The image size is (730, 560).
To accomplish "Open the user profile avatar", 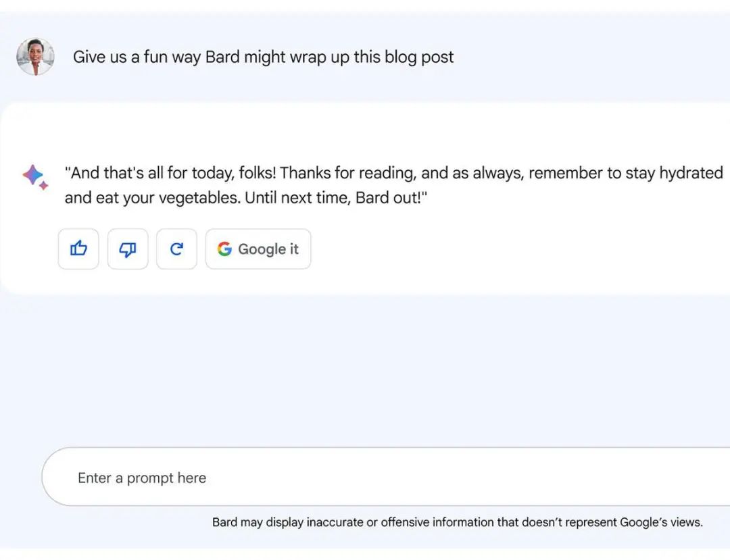I will pos(35,57).
